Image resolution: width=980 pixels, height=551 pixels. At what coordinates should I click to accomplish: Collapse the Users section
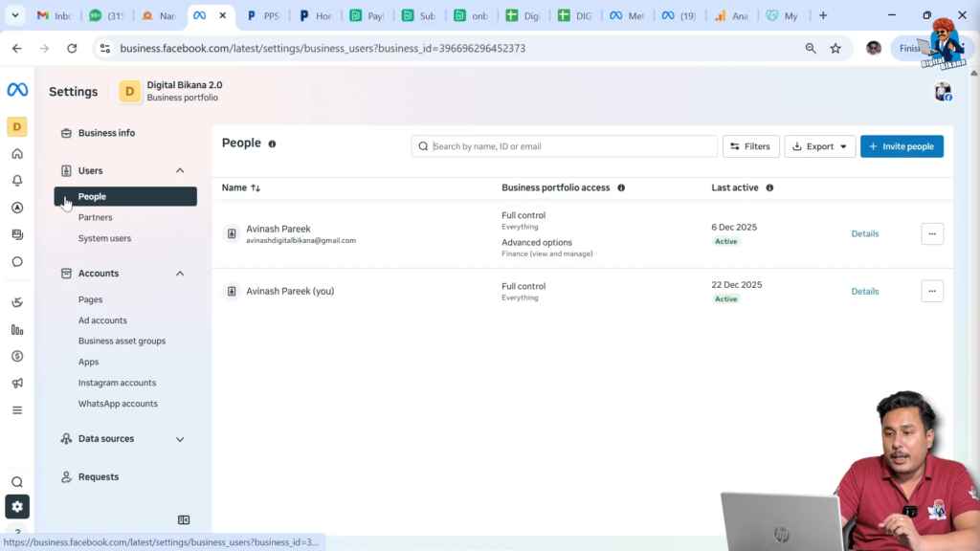pos(180,170)
